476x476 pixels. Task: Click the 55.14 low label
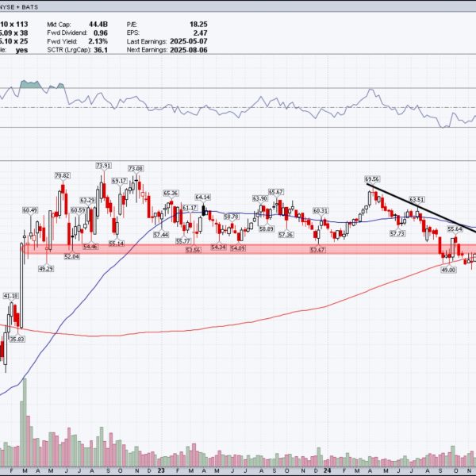point(117,244)
